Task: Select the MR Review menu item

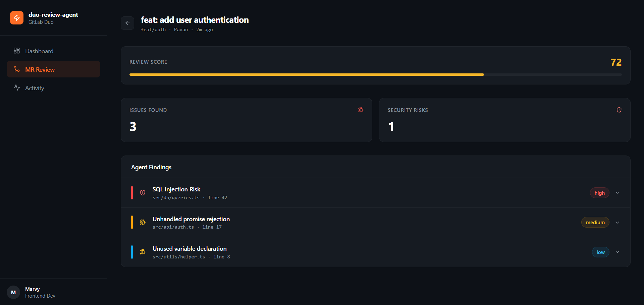Action: click(x=54, y=69)
